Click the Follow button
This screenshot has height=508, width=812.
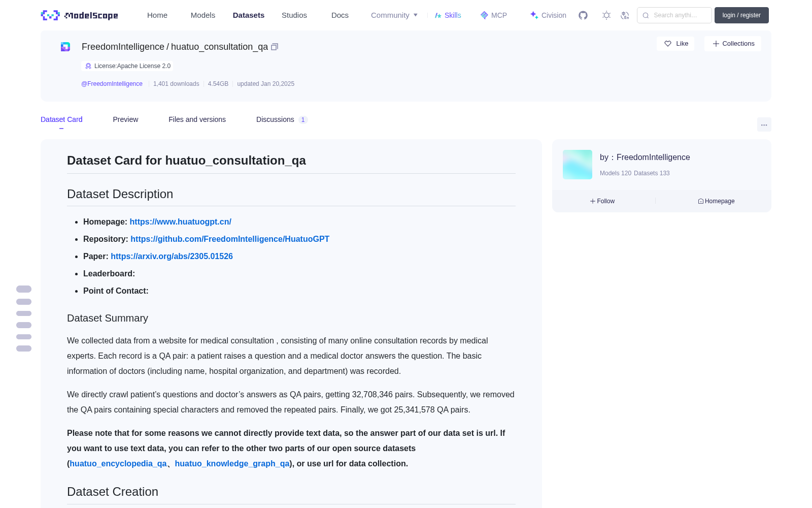(x=602, y=201)
